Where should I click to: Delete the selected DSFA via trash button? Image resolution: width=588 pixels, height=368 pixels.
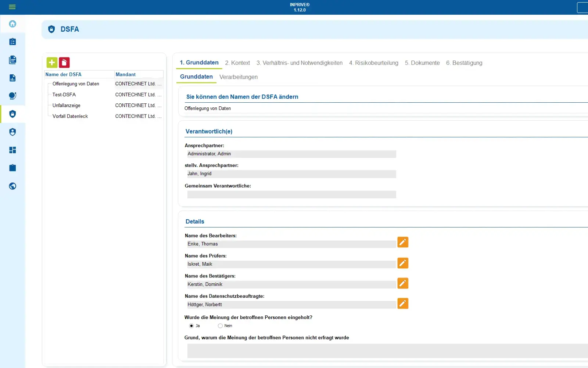65,63
